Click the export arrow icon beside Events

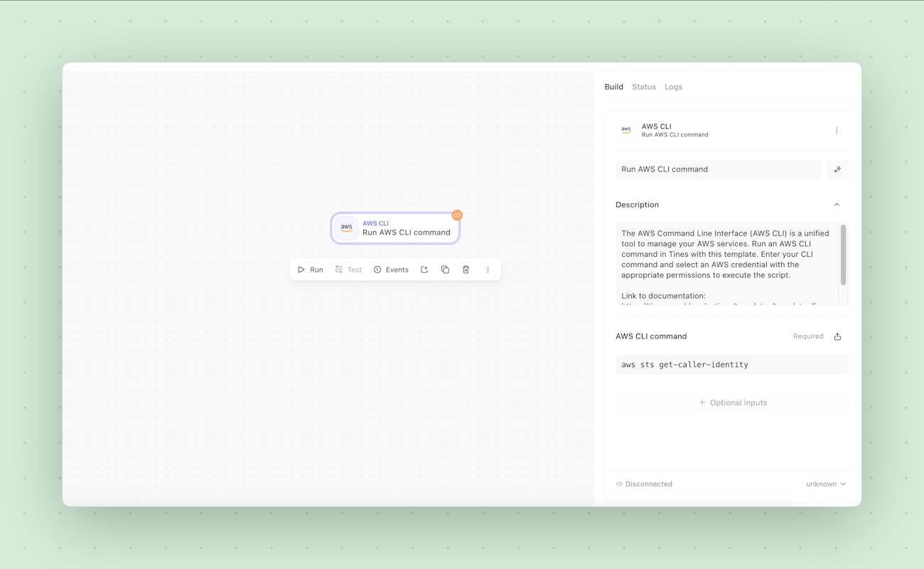click(424, 270)
